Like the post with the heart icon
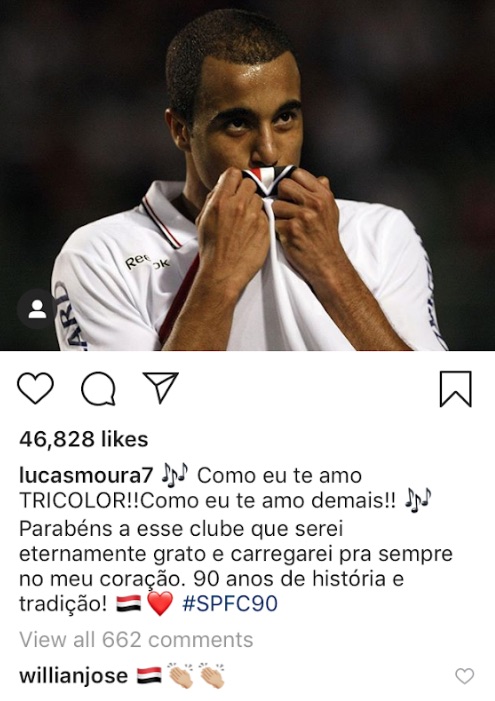The width and height of the screenshot is (495, 701). point(35,388)
